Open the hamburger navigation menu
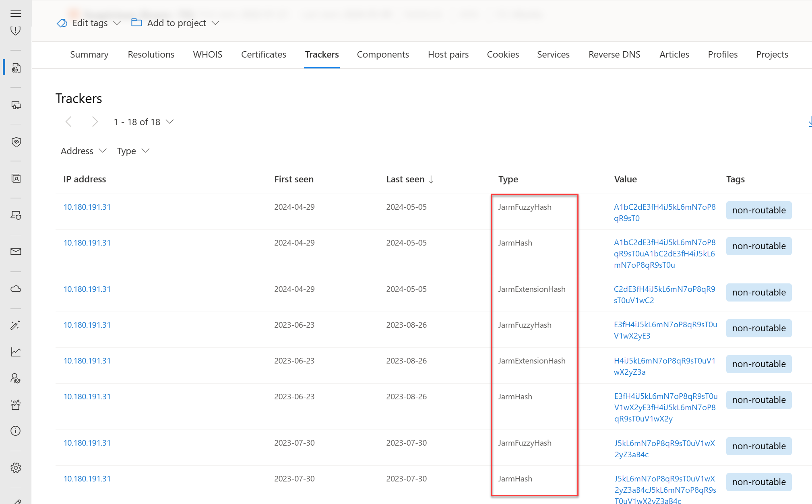 (16, 14)
